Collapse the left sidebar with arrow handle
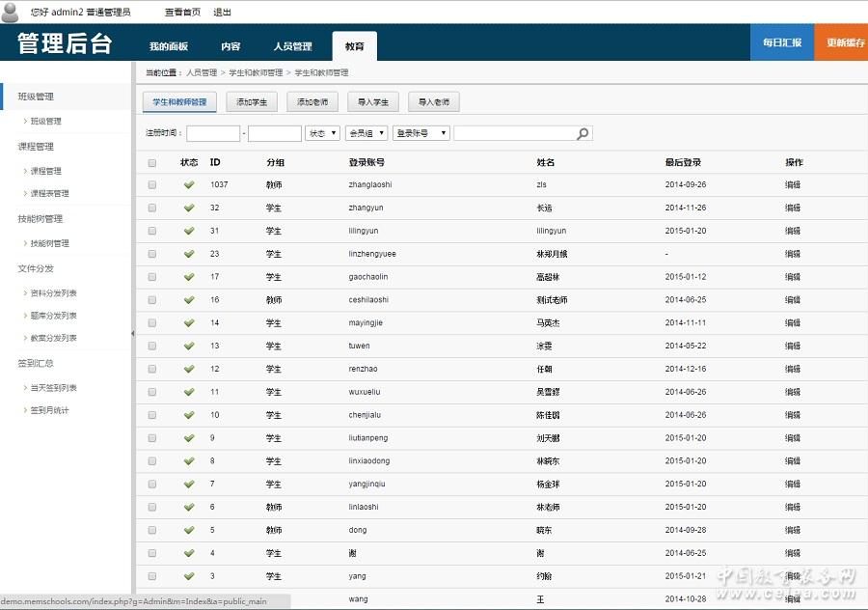Image resolution: width=868 pixels, height=610 pixels. tap(133, 334)
